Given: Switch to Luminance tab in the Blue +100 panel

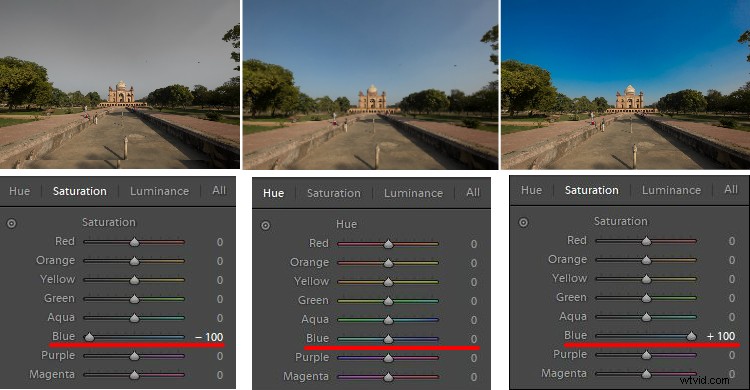Looking at the screenshot, I should pyautogui.click(x=671, y=190).
